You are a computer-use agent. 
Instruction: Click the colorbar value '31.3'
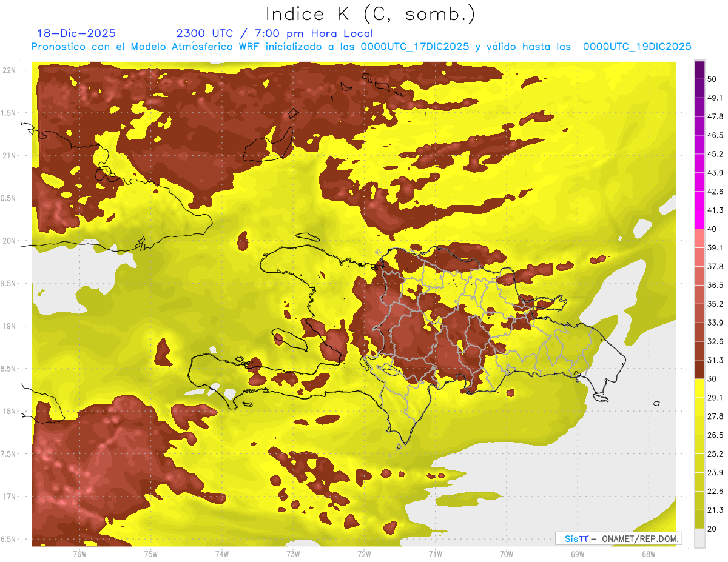click(715, 360)
